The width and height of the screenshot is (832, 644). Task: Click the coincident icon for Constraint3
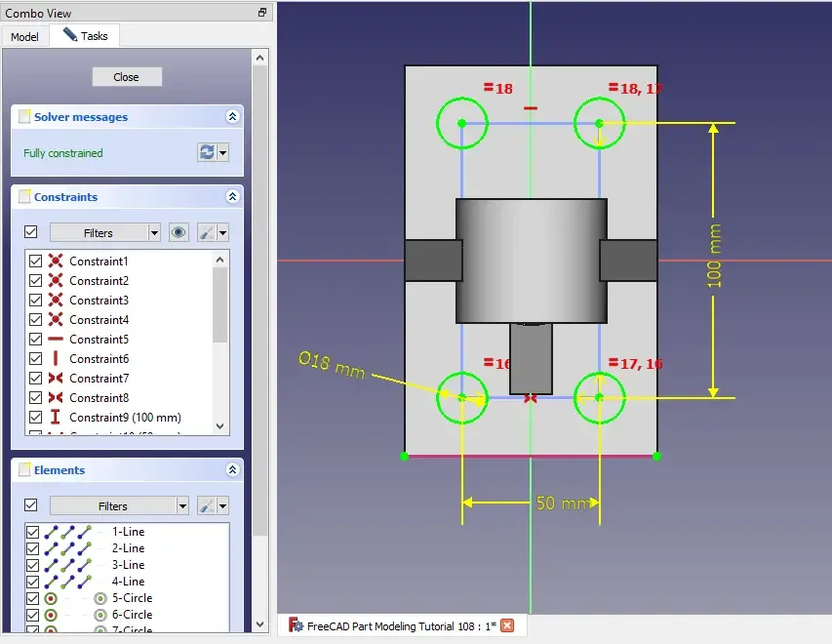[56, 300]
